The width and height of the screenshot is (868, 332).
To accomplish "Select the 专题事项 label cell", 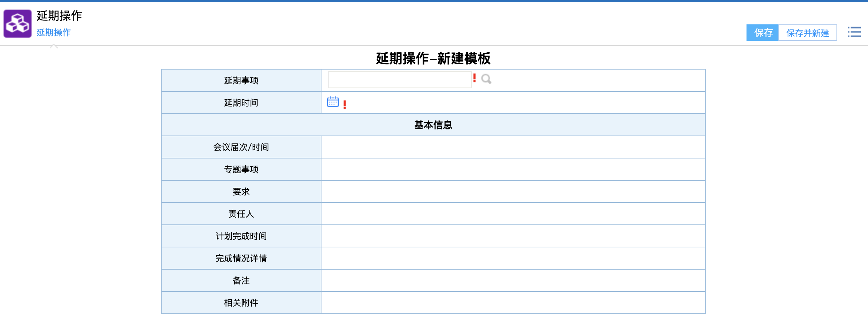I will click(241, 169).
